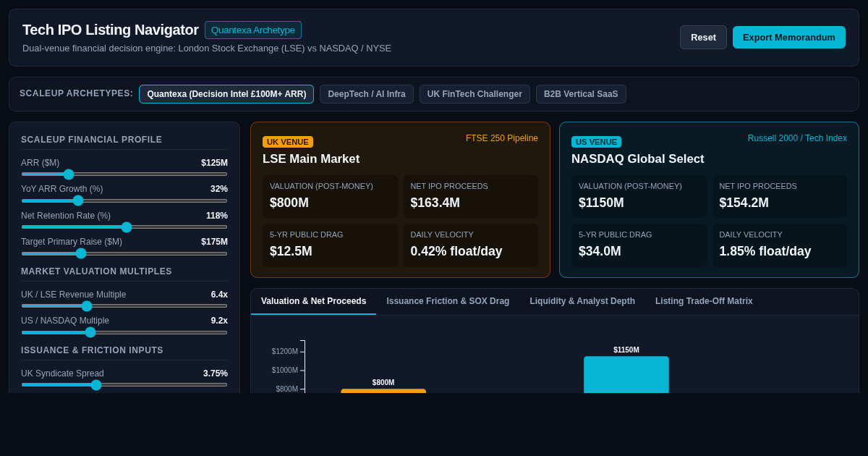Choose the DeepTech / AI Infra archetype
Screen dimensions: 868x456
pyautogui.click(x=367, y=94)
